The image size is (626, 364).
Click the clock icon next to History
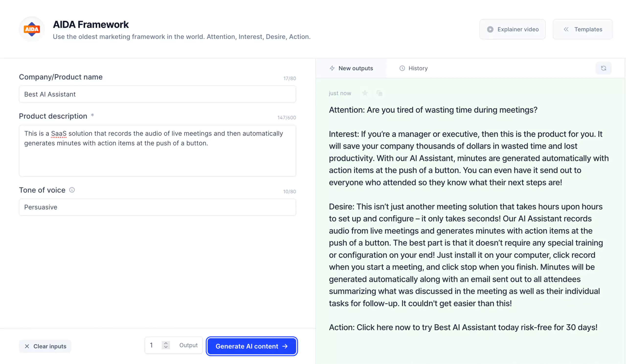402,68
